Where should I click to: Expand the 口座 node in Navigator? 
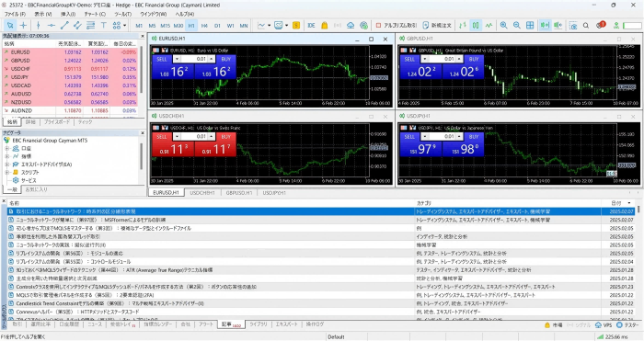pos(7,148)
